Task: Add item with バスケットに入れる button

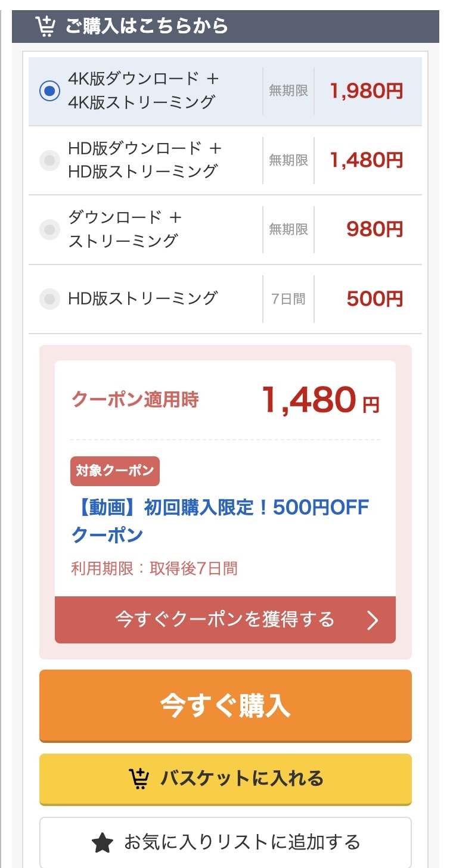Action: coord(225,779)
